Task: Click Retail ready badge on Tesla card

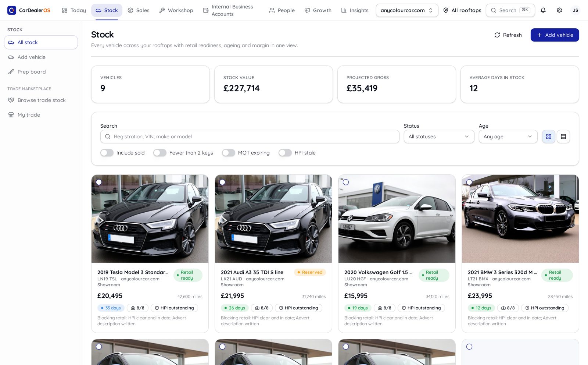Action: coord(188,275)
